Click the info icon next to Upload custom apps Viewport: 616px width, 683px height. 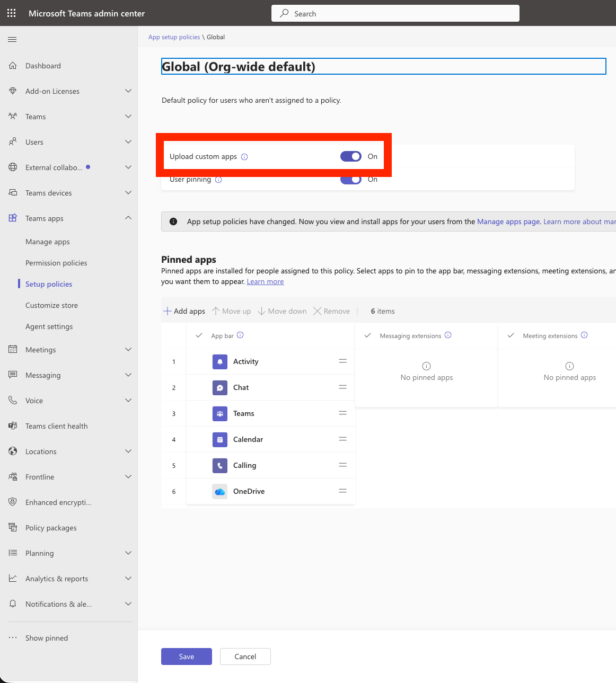244,157
